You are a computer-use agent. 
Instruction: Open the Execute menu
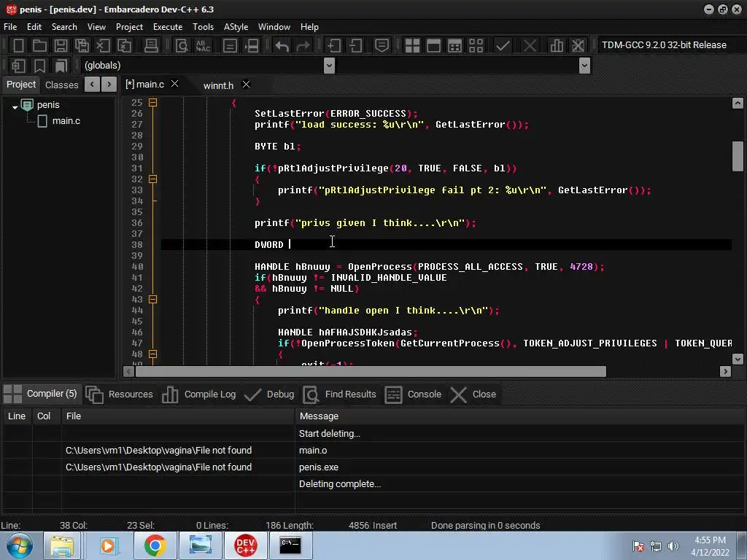[x=168, y=27]
